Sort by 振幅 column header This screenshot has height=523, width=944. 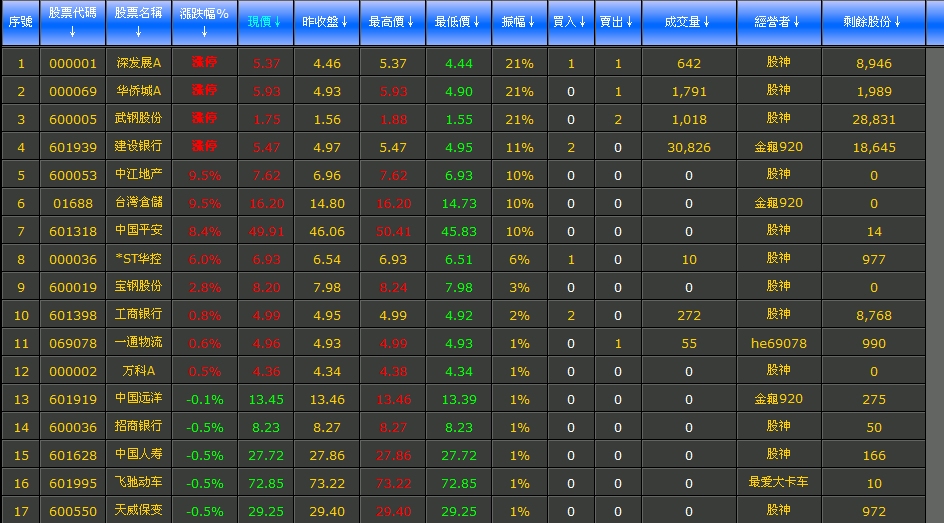pyautogui.click(x=519, y=22)
